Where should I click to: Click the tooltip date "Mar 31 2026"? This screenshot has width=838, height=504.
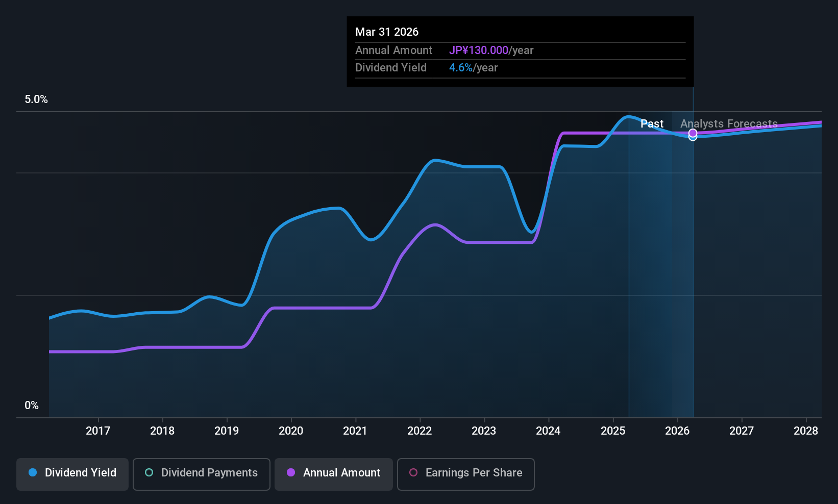point(387,32)
